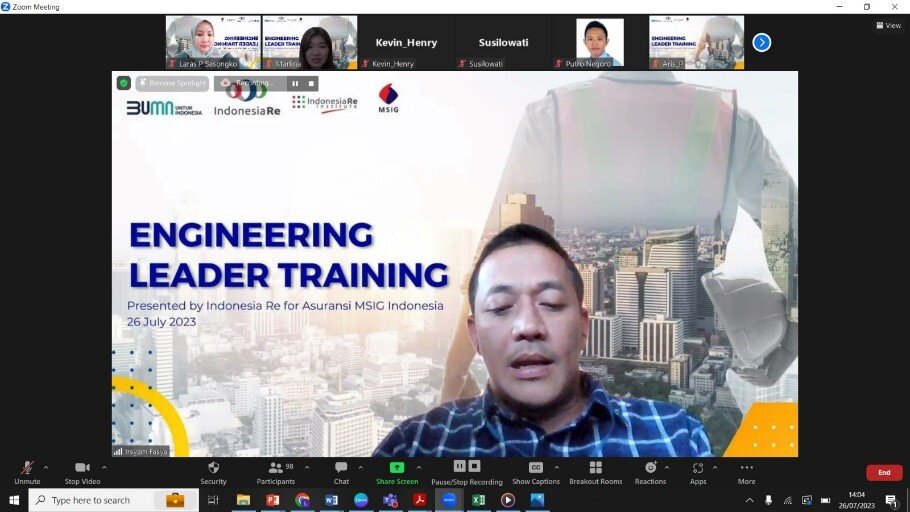Open the Windows Start menu

click(x=14, y=500)
